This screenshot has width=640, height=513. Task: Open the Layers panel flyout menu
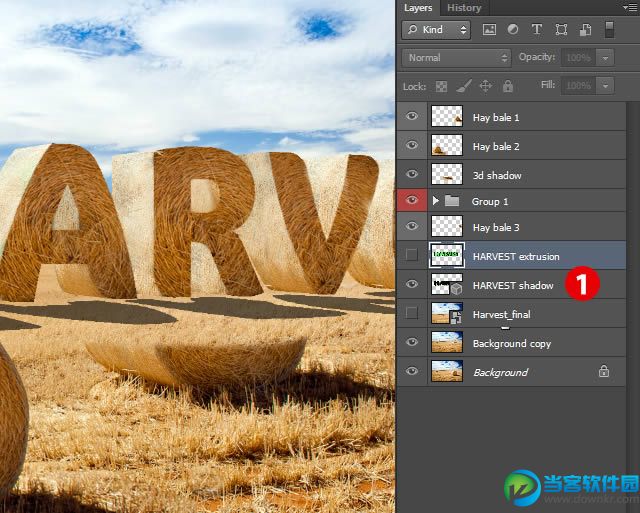630,7
